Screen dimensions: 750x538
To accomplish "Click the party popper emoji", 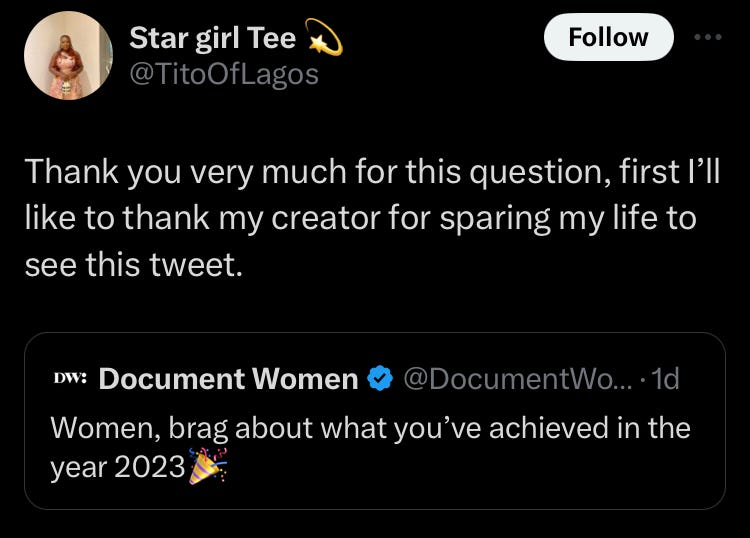I will tap(208, 466).
